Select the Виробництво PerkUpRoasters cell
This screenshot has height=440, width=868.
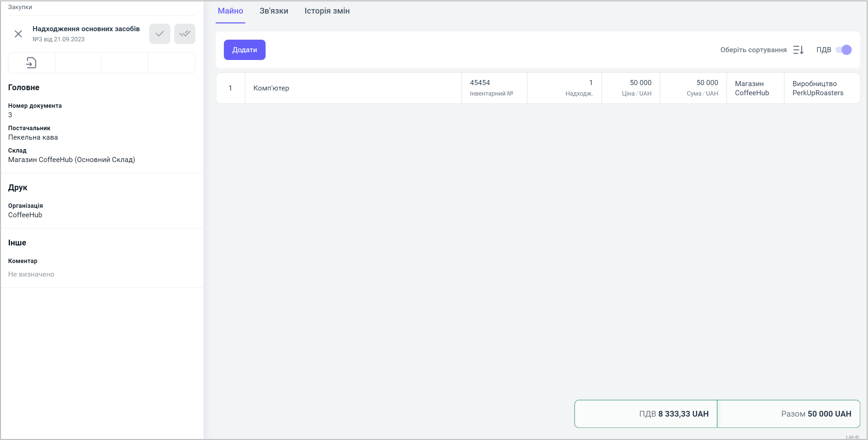coord(821,88)
